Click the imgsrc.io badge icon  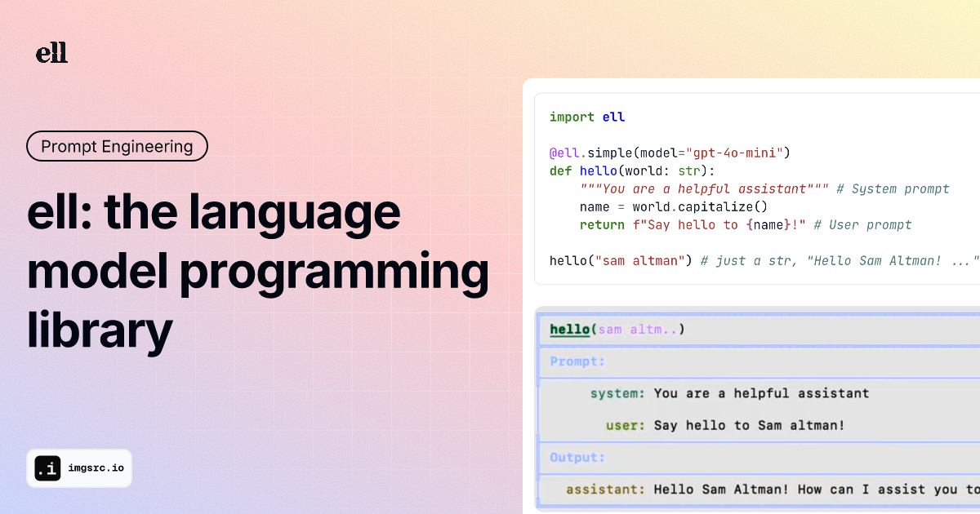pyautogui.click(x=47, y=468)
